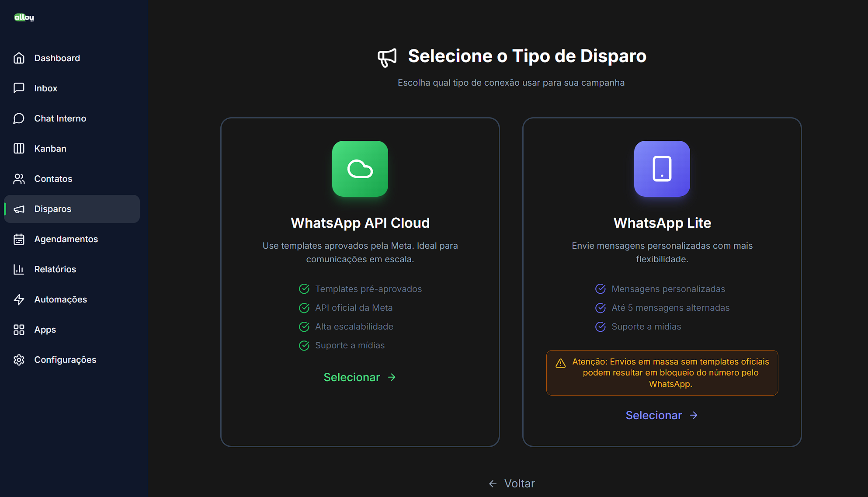The height and width of the screenshot is (497, 868).
Task: Click the Disparos megaphone icon in sidebar
Action: click(x=19, y=209)
